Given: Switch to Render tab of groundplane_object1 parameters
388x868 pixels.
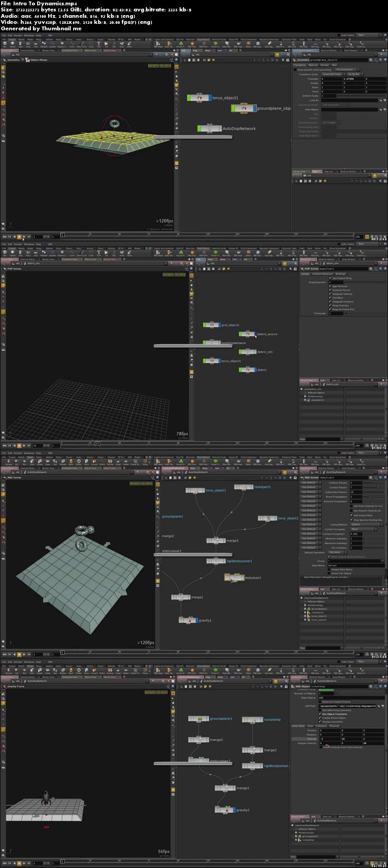Looking at the screenshot, I should [324, 65].
